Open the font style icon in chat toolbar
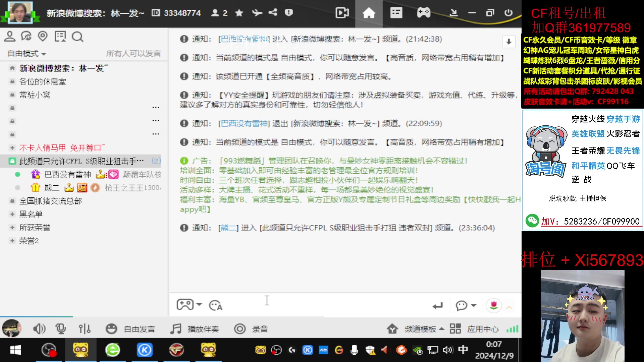The width and height of the screenshot is (644, 362). click(216, 305)
